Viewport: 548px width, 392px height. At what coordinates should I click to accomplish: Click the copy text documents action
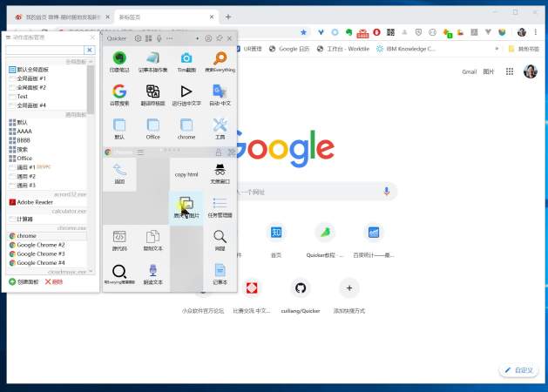pyautogui.click(x=152, y=240)
